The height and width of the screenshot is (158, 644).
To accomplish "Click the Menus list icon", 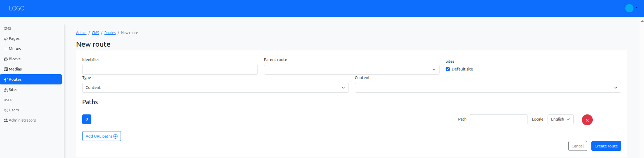I will 6,49.
